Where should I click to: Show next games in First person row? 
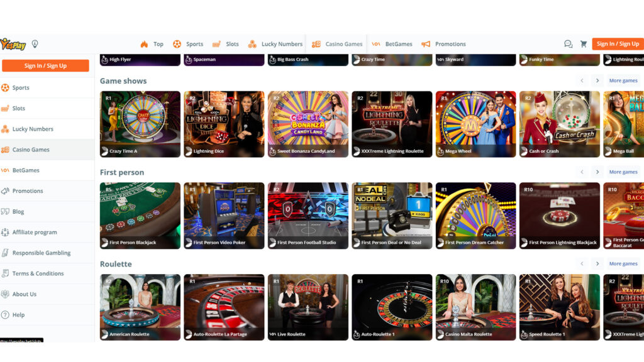[x=597, y=172]
